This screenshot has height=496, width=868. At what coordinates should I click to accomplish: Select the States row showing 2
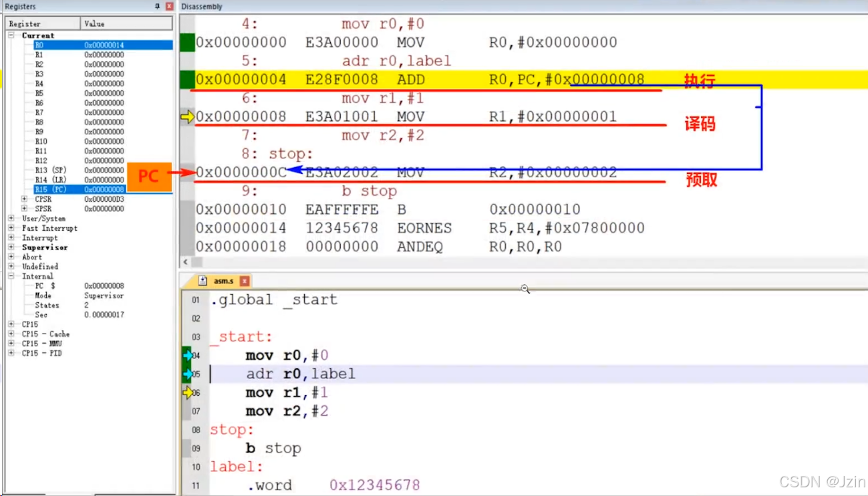[x=104, y=305]
